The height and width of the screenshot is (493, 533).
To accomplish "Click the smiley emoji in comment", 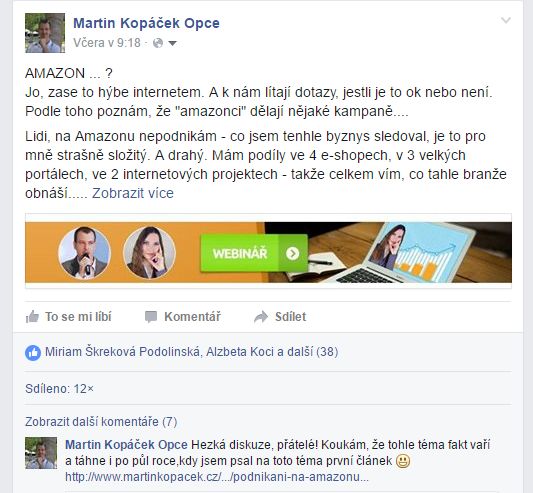I will coord(403,461).
